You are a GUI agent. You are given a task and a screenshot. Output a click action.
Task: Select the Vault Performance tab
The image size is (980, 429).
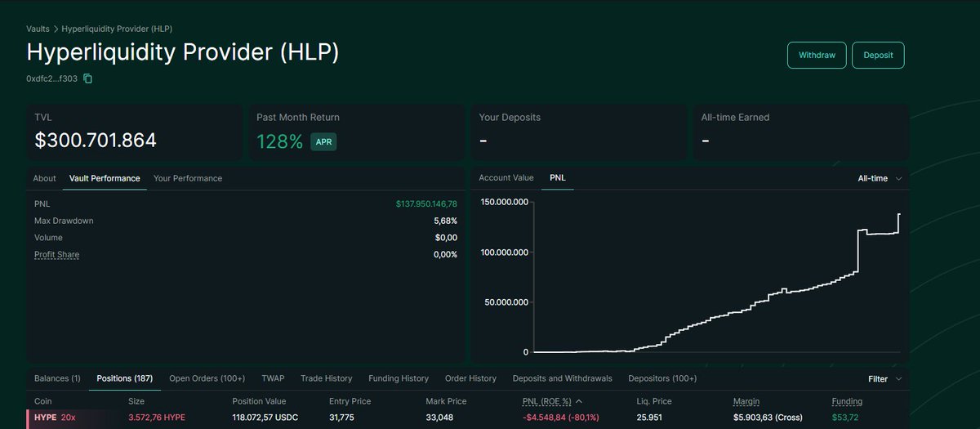[105, 178]
